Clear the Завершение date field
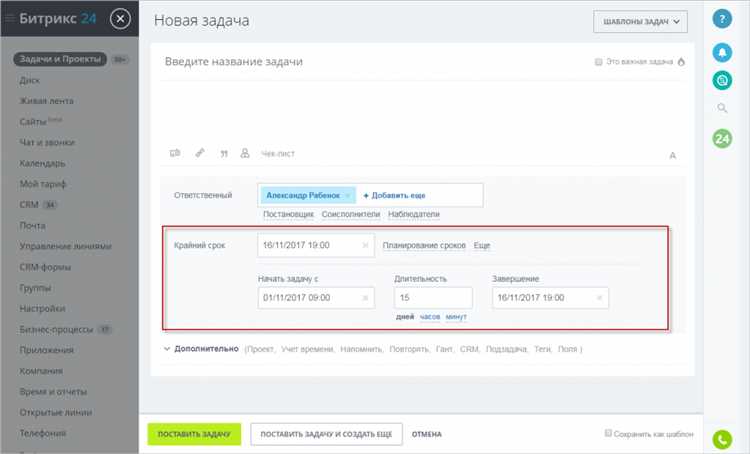The height and width of the screenshot is (454, 750). pos(599,298)
